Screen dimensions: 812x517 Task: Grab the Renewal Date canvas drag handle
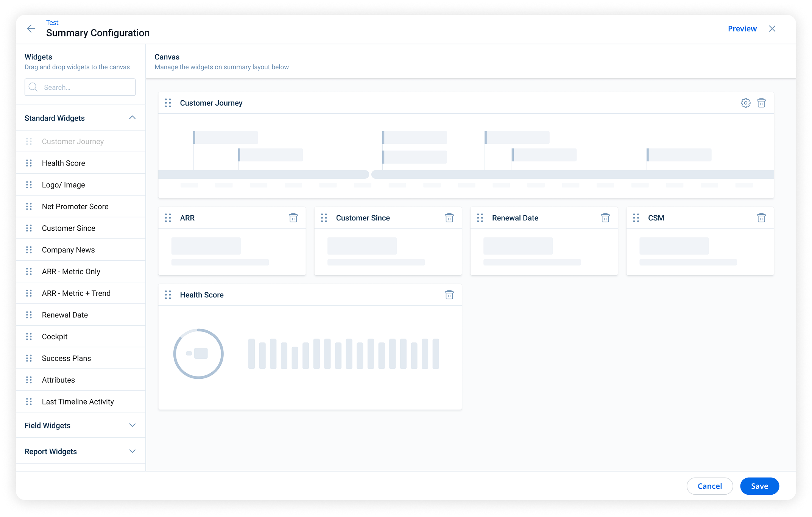point(480,217)
